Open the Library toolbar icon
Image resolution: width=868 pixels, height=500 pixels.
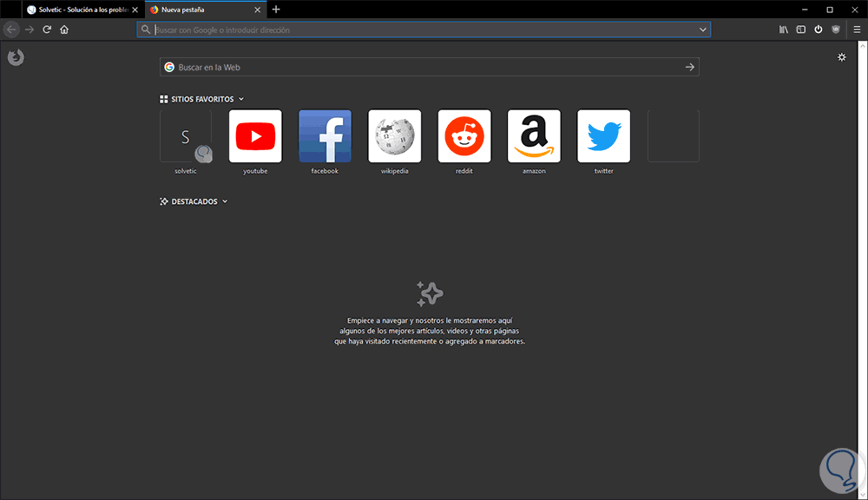[x=783, y=30]
